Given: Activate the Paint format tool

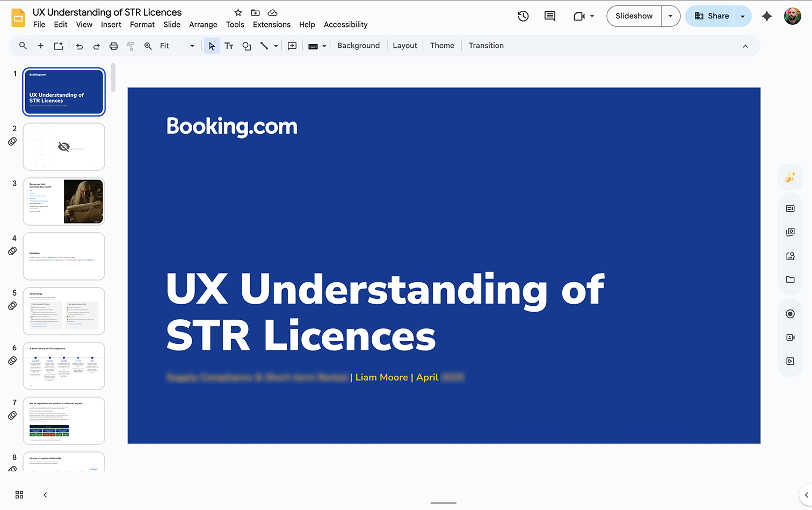Looking at the screenshot, I should pyautogui.click(x=130, y=46).
